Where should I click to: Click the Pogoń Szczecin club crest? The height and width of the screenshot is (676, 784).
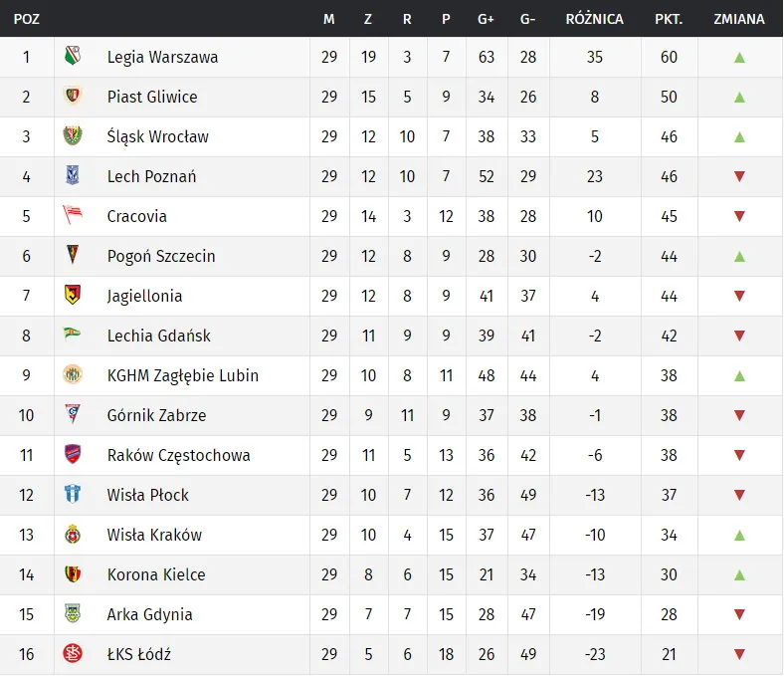pos(72,256)
